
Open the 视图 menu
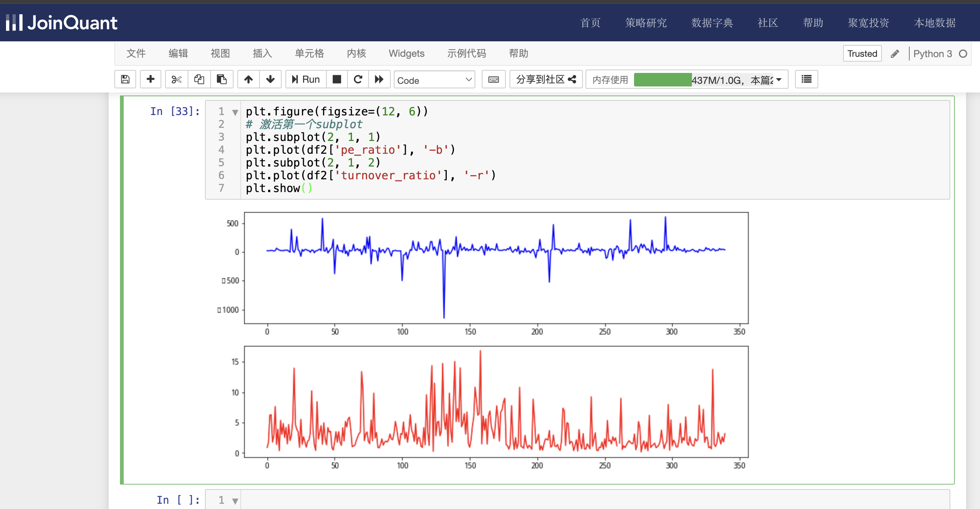[x=220, y=53]
